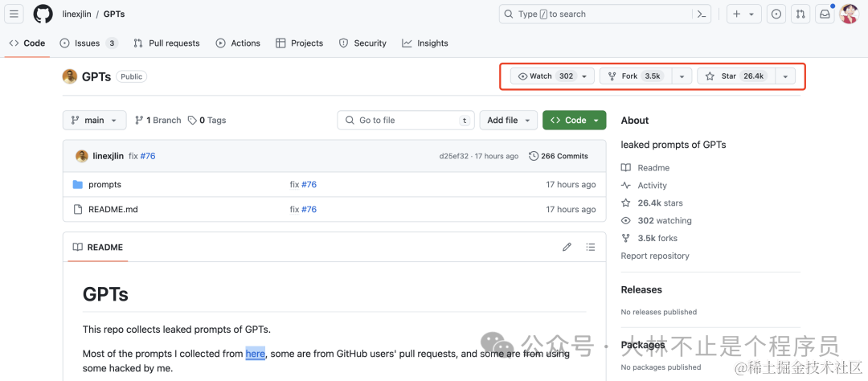
Task: Open the main branch selector
Action: pos(95,121)
